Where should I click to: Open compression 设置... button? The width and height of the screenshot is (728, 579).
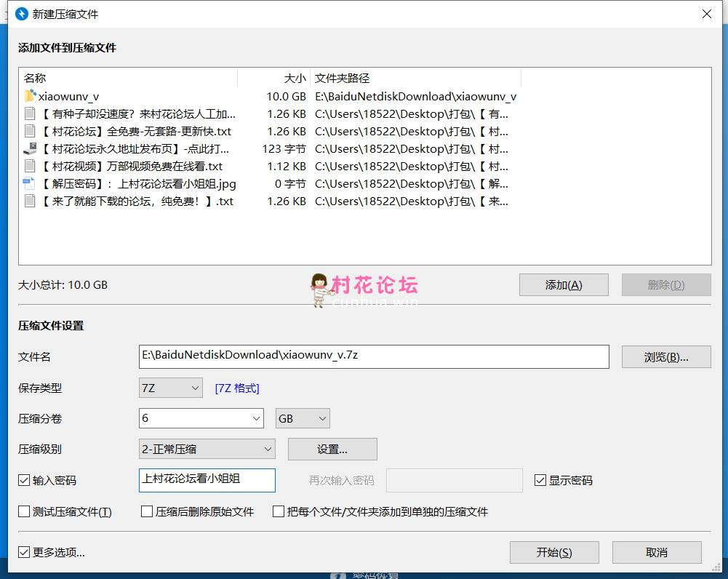[x=332, y=449]
